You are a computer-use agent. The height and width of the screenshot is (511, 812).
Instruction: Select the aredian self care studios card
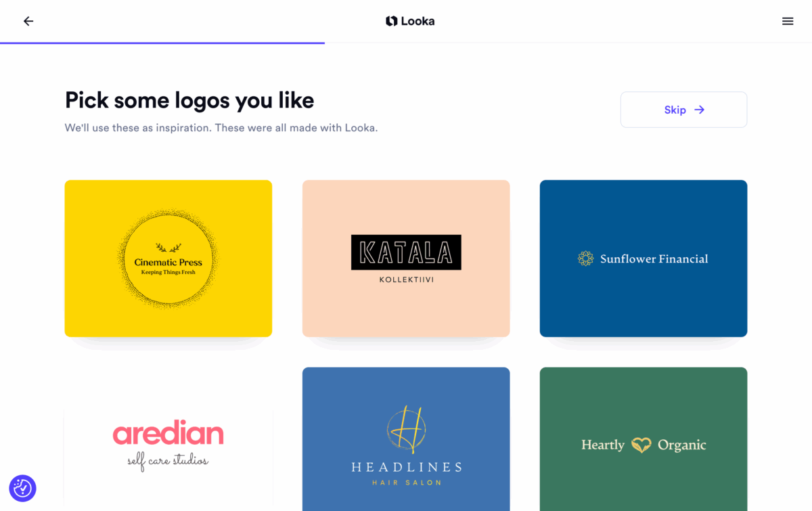[x=168, y=459]
